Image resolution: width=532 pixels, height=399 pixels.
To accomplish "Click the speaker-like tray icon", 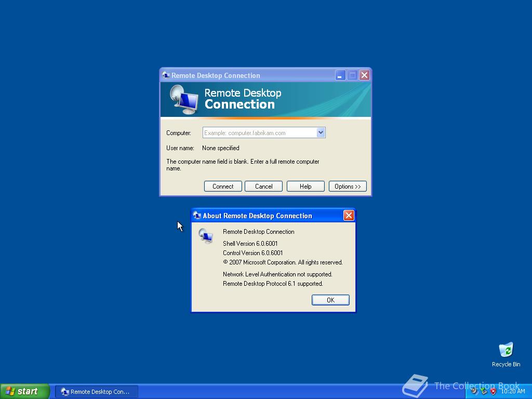I will pos(474,391).
